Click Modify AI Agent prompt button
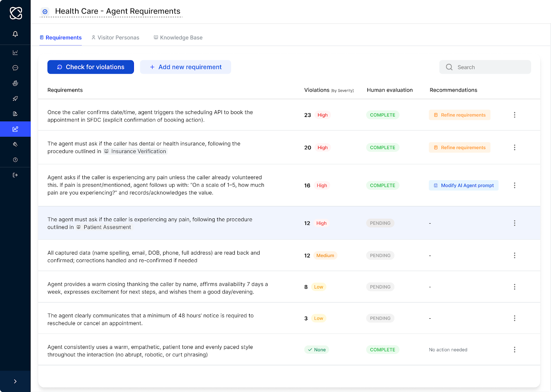The width and height of the screenshot is (551, 392). click(x=464, y=185)
